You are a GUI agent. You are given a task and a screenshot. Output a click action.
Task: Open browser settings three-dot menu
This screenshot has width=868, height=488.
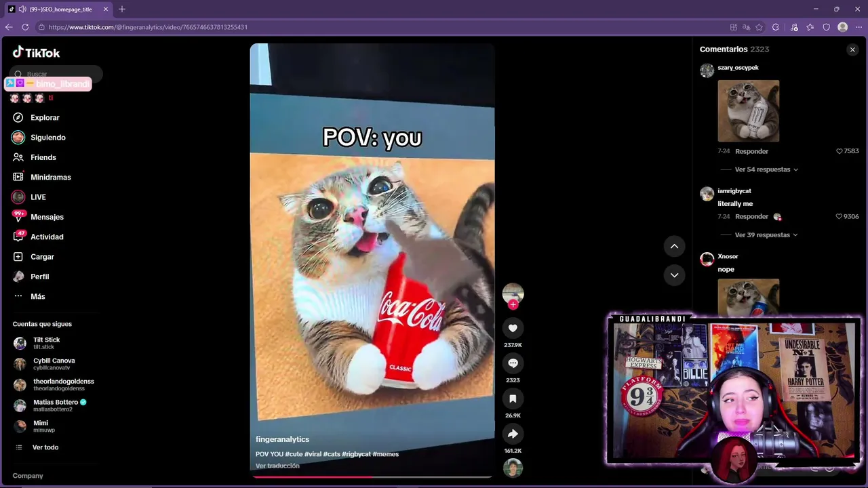859,27
